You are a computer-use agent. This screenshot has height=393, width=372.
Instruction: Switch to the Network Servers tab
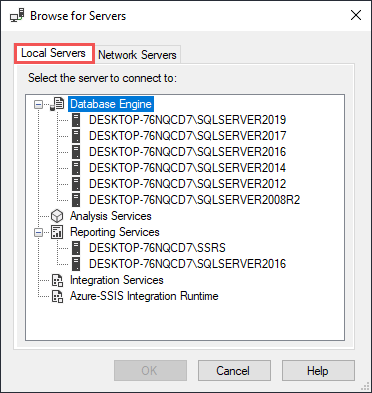[x=137, y=55]
